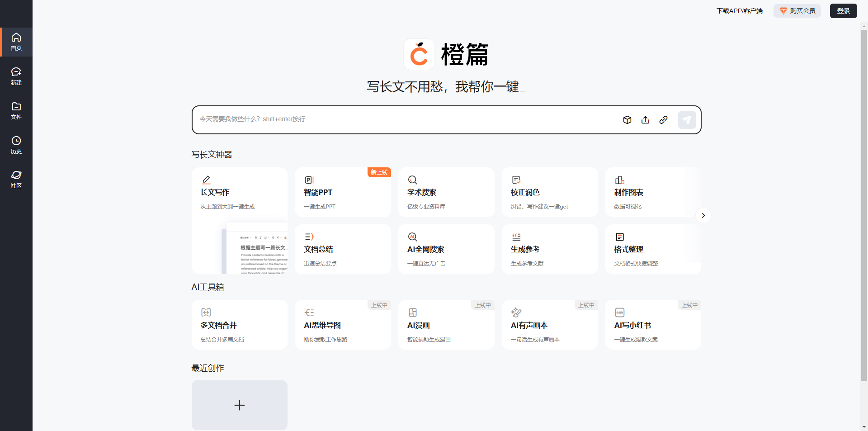Click the text 智能辅助生成漫画
The image size is (868, 431).
(429, 340)
